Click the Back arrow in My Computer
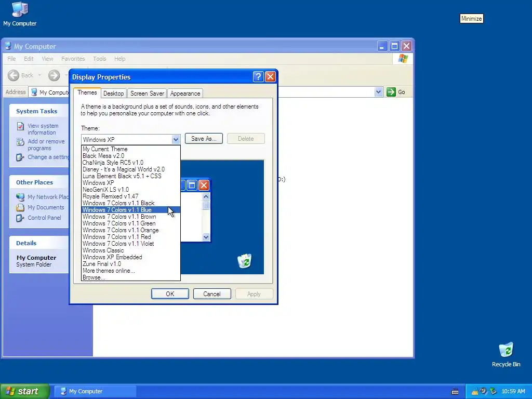532x399 pixels. [14, 75]
